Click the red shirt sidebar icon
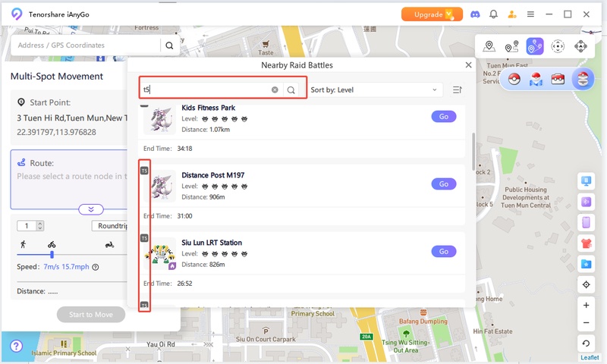This screenshot has width=607, height=364. click(x=586, y=243)
